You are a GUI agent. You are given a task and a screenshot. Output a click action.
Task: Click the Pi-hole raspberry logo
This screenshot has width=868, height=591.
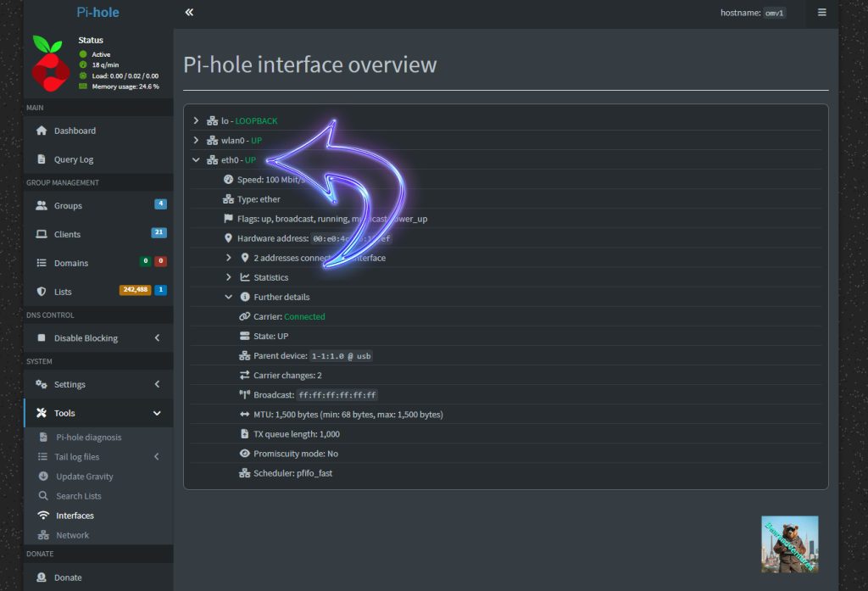[x=50, y=64]
